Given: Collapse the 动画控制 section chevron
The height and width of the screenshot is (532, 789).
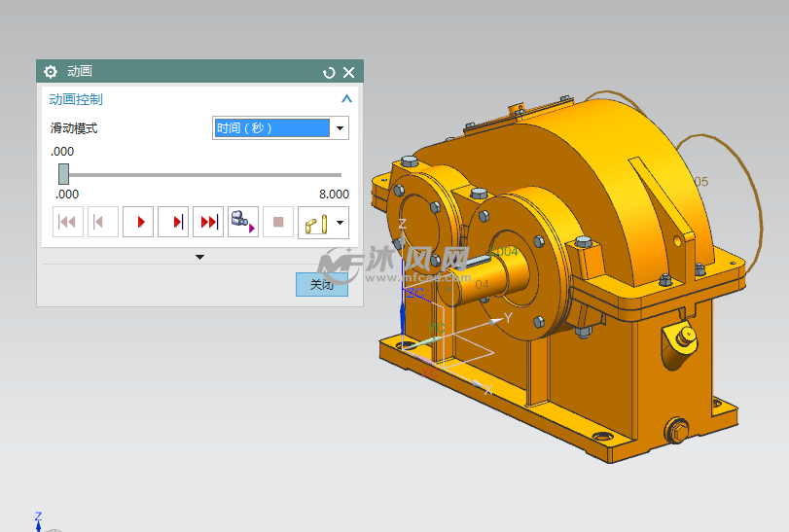Looking at the screenshot, I should 346,99.
